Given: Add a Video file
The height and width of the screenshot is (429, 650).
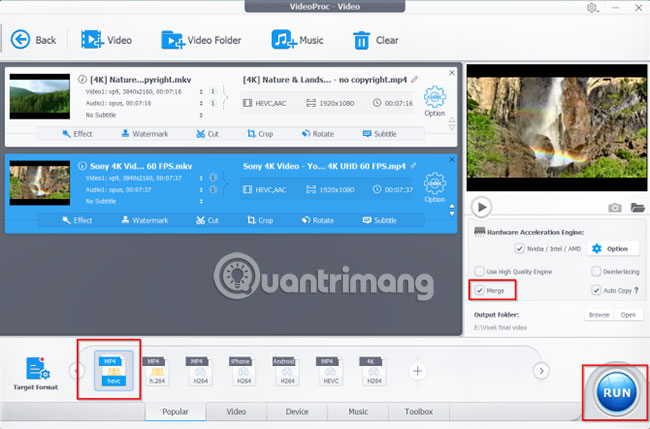Looking at the screenshot, I should coord(107,40).
